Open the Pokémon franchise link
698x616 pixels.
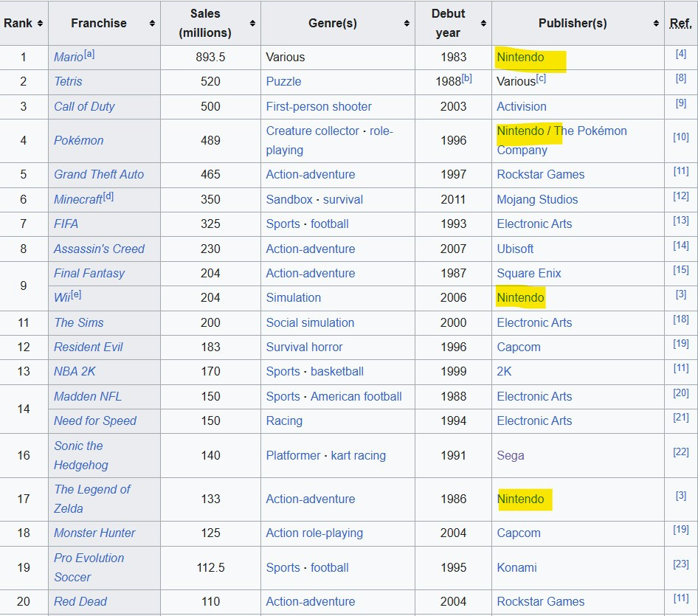click(x=78, y=140)
